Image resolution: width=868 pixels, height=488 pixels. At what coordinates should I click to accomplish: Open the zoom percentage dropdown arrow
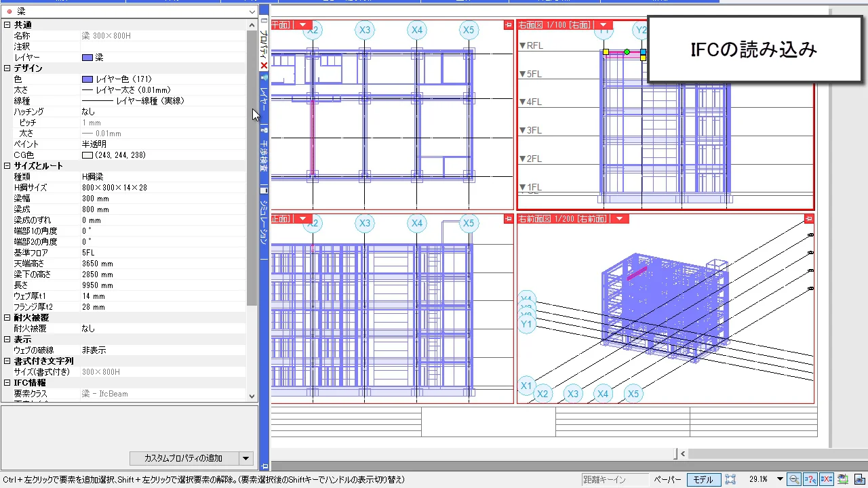779,479
